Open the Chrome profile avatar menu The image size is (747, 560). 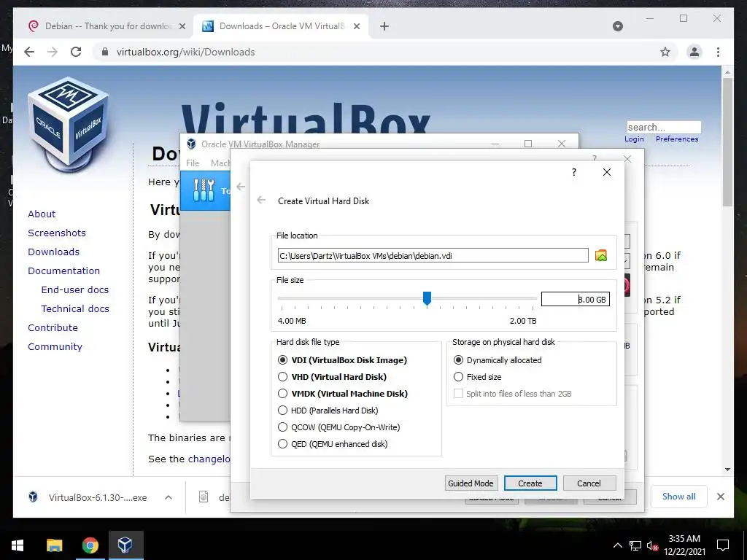(x=694, y=52)
